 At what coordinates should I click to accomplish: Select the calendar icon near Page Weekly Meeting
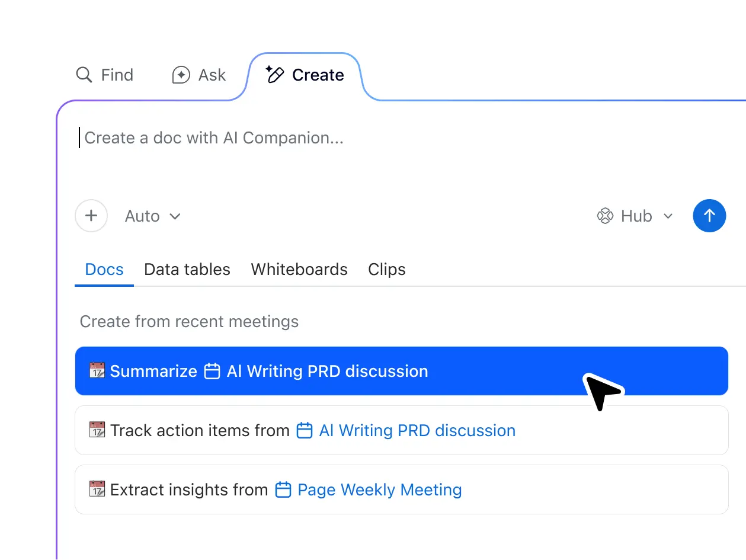[x=283, y=489]
